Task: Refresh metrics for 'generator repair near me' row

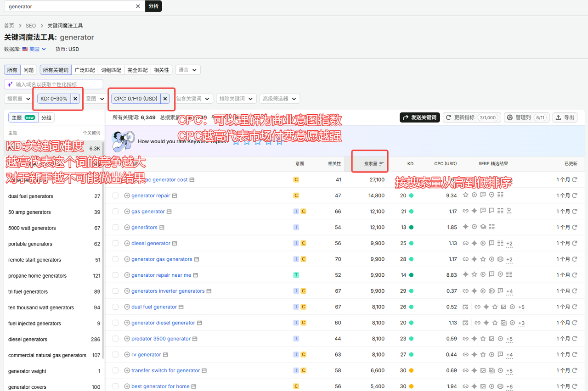Action: point(575,275)
